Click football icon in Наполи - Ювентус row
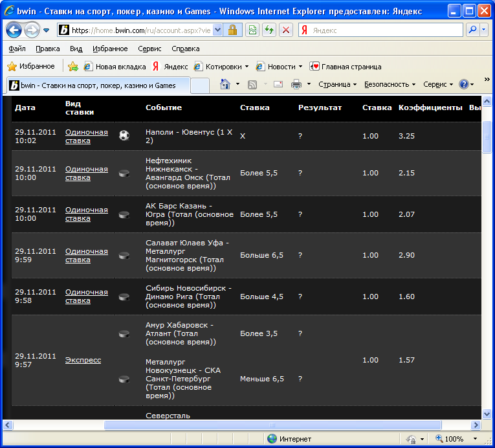 (x=124, y=135)
